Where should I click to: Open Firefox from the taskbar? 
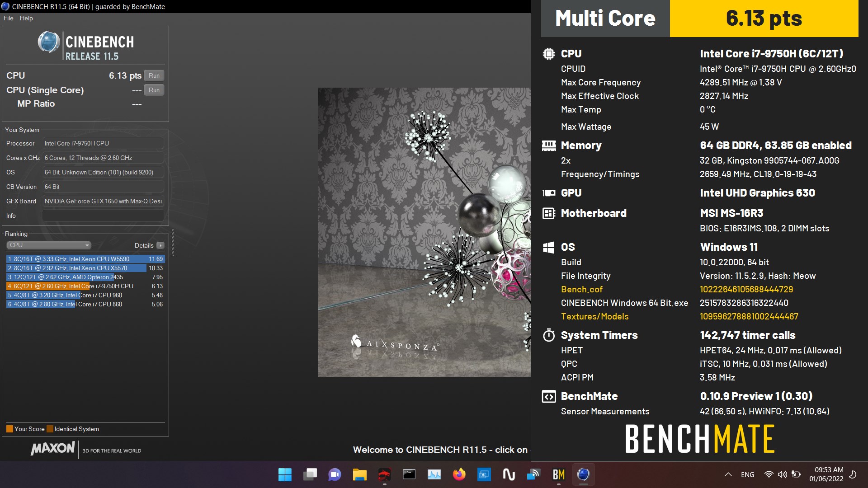459,474
